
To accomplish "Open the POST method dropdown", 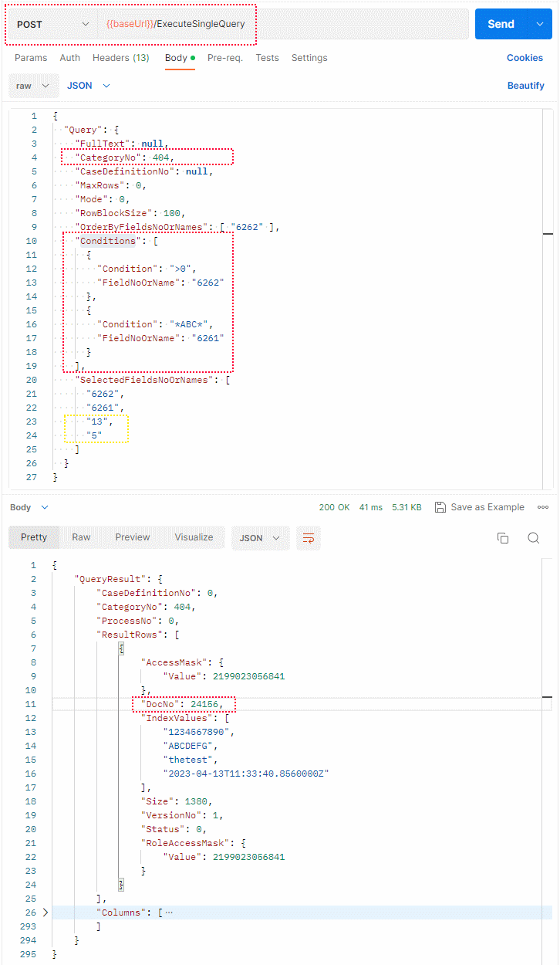I will [50, 24].
